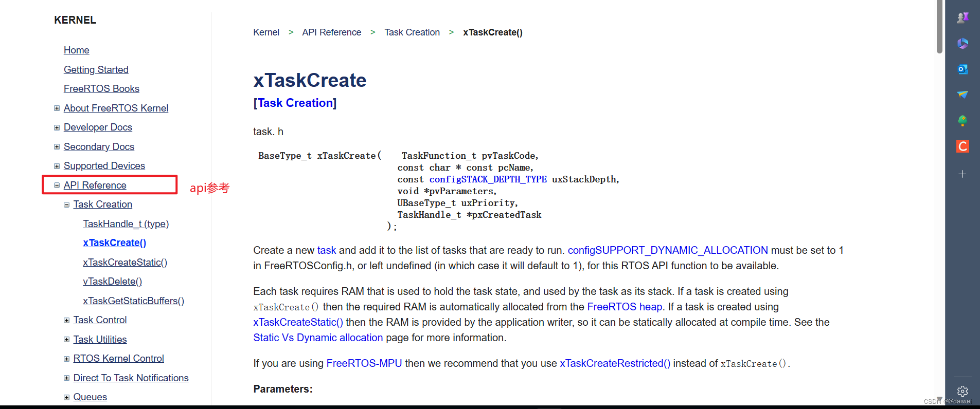Open Secondary Docs link
The width and height of the screenshot is (980, 409).
tap(99, 146)
